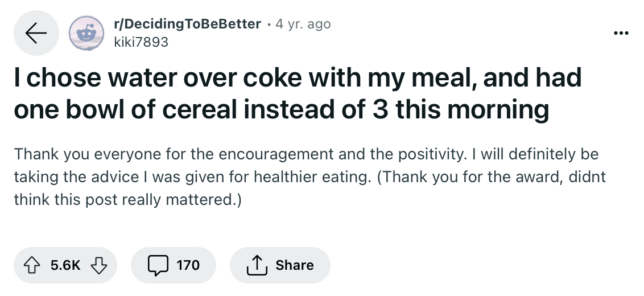The height and width of the screenshot is (296, 644).
Task: Go back using the left arrow button
Action: (x=36, y=33)
